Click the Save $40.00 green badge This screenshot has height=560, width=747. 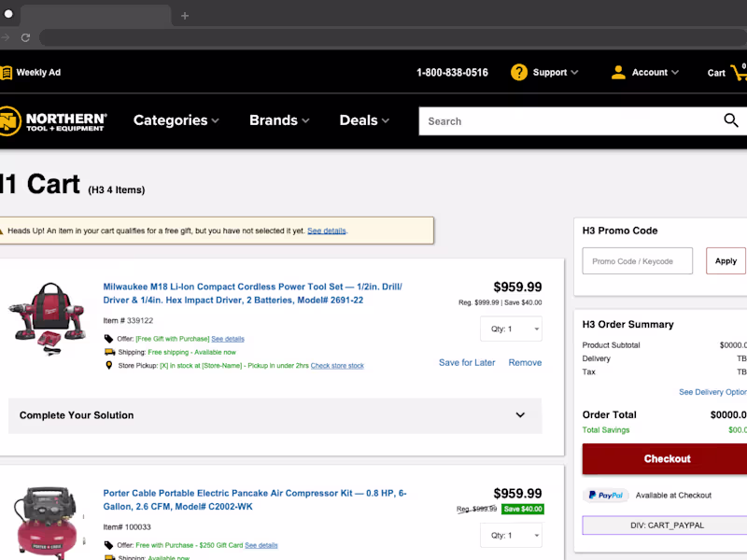(x=523, y=509)
